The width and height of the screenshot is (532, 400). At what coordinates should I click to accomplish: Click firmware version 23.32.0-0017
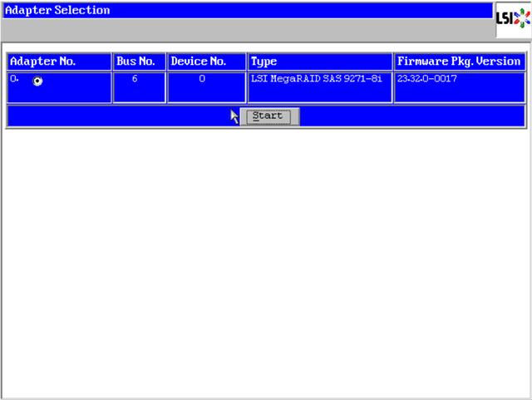[x=426, y=79]
